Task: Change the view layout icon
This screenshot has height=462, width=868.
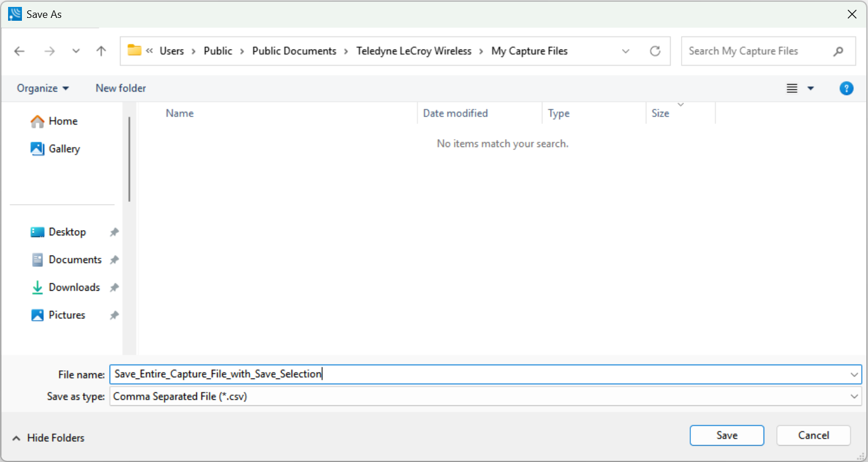Action: pyautogui.click(x=792, y=88)
